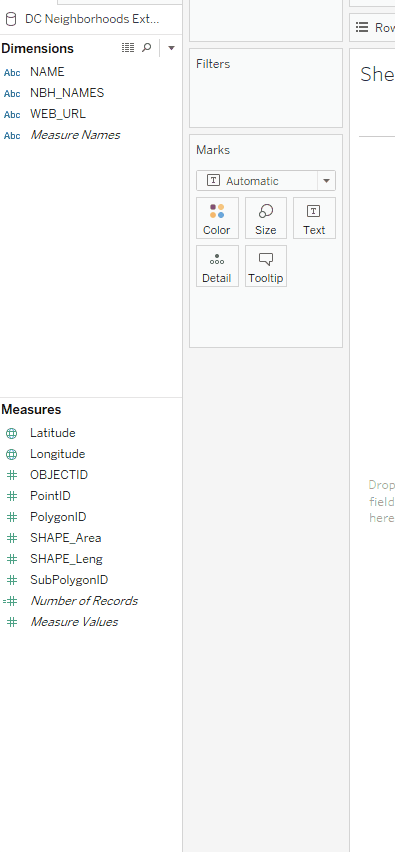The image size is (395, 852).
Task: Select the Longitude measure field
Action: pyautogui.click(x=57, y=454)
